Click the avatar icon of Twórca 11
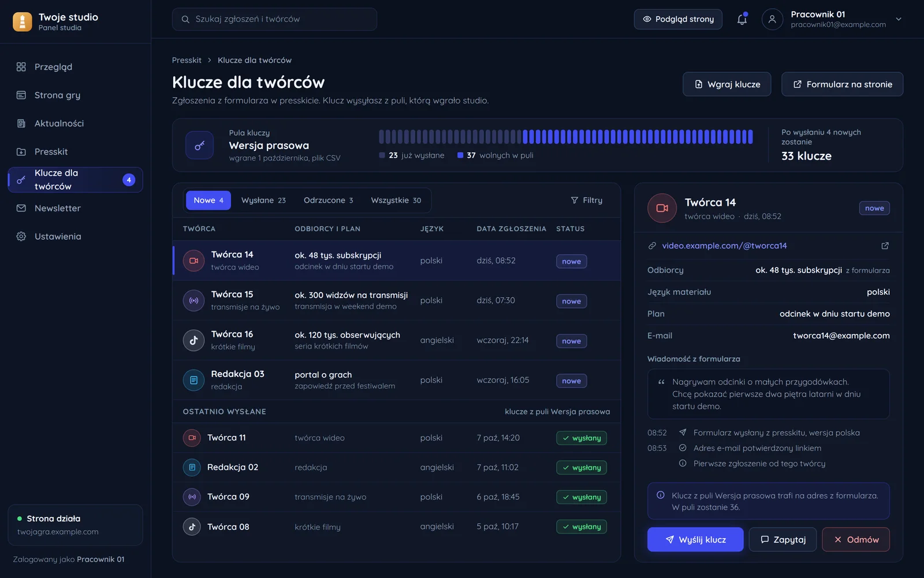The image size is (924, 578). pyautogui.click(x=192, y=438)
